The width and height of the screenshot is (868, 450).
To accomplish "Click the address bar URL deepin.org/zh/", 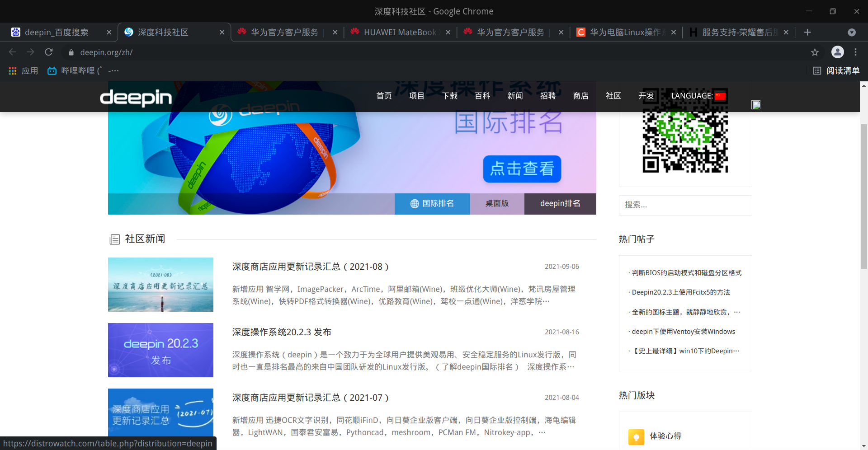I will point(106,52).
